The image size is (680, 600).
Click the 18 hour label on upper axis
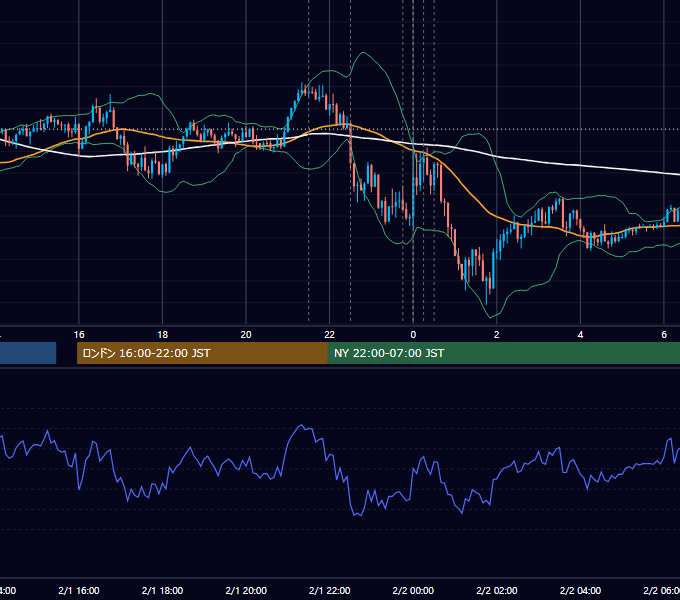pos(163,335)
